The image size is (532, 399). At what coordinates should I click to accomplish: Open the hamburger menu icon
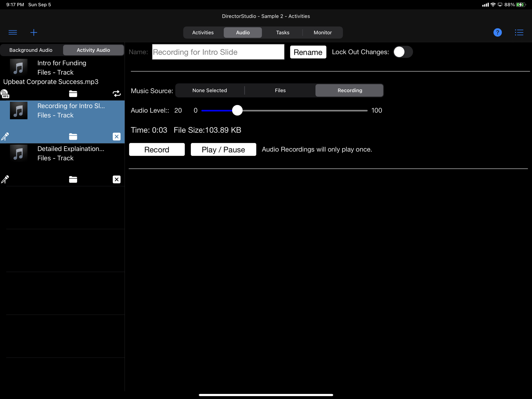coord(13,32)
